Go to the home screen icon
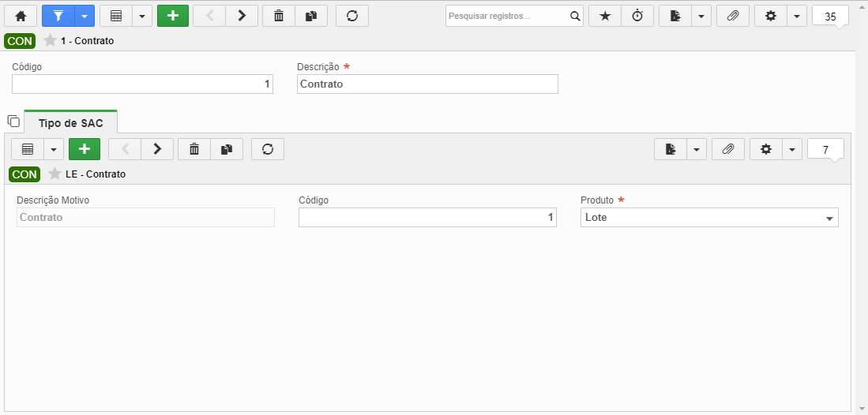 pos(21,16)
